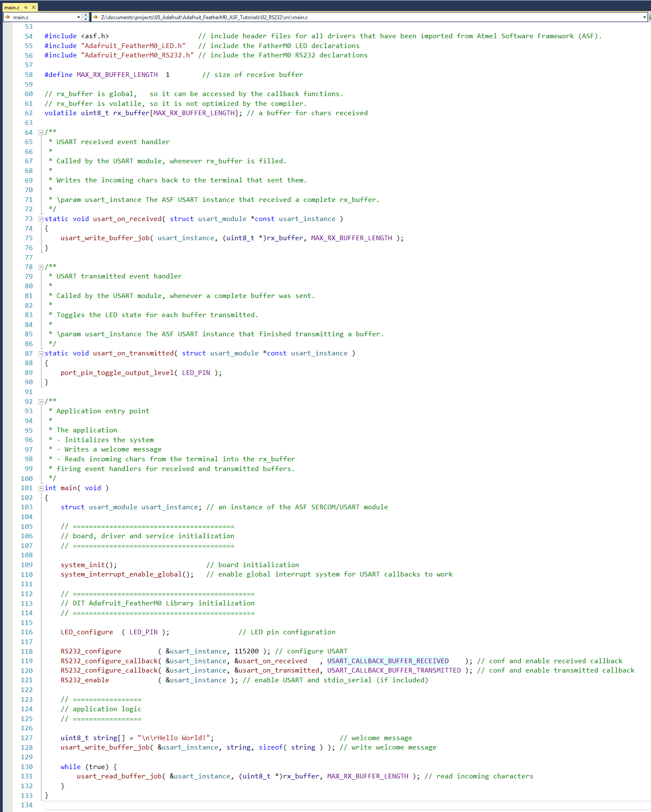The width and height of the screenshot is (651, 812).
Task: Click 'system_interrupt_enable_global();' call
Action: (x=127, y=574)
